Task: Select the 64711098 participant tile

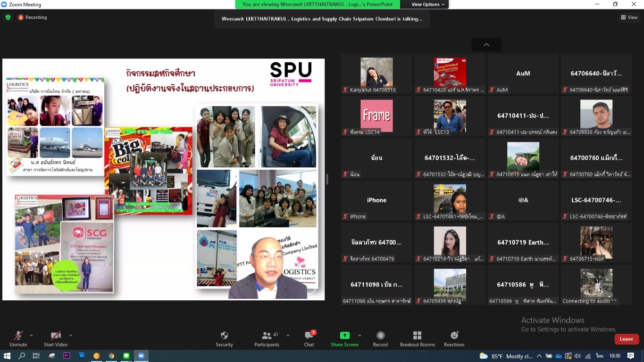Action: 376,285
